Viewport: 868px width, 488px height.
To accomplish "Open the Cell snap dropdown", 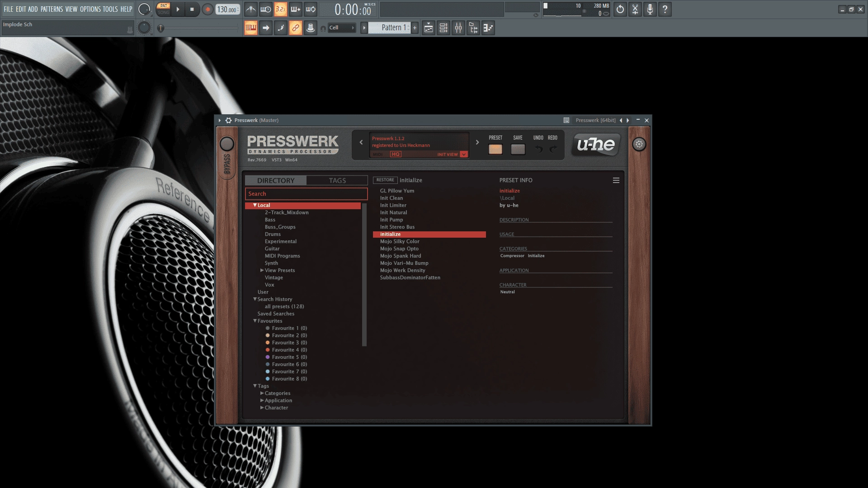I will point(342,28).
